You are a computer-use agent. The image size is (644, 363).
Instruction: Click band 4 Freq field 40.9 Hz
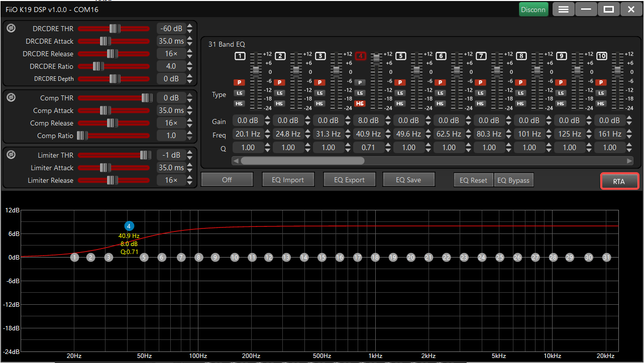pos(368,134)
